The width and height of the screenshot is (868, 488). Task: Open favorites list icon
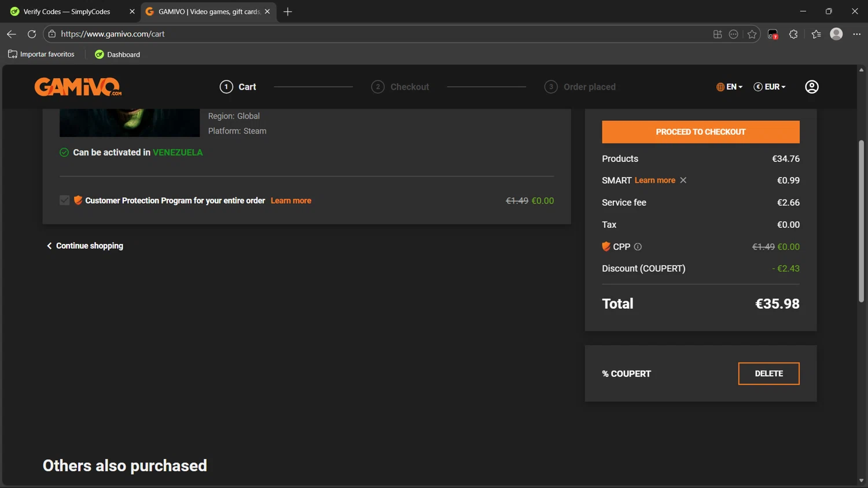(x=816, y=34)
